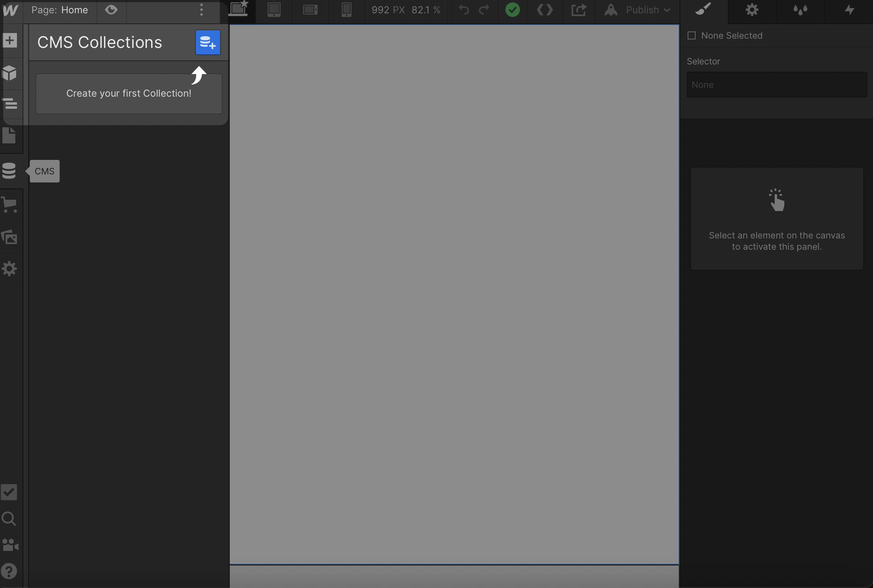Toggle the None Selected element checkbox
This screenshot has width=873, height=588.
(692, 35)
